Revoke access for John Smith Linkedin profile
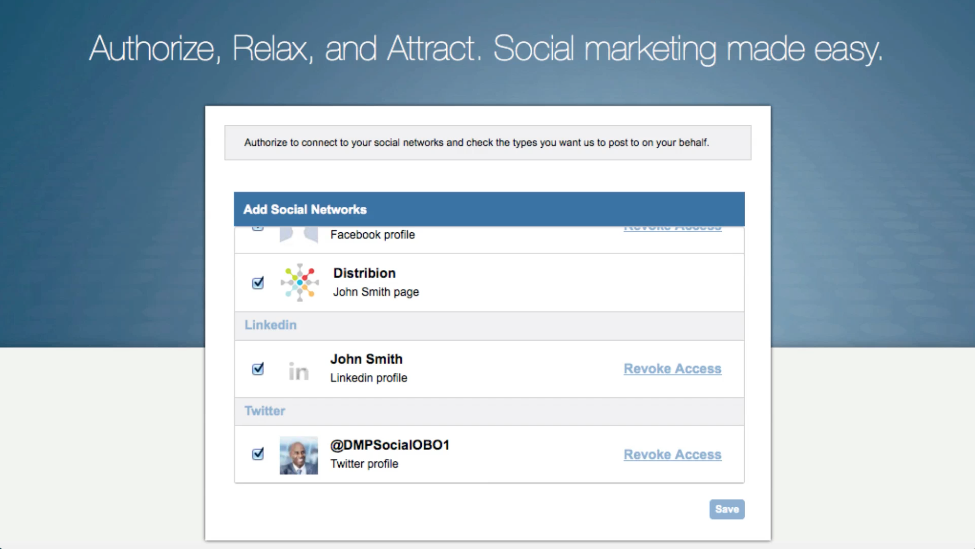 [x=672, y=369]
